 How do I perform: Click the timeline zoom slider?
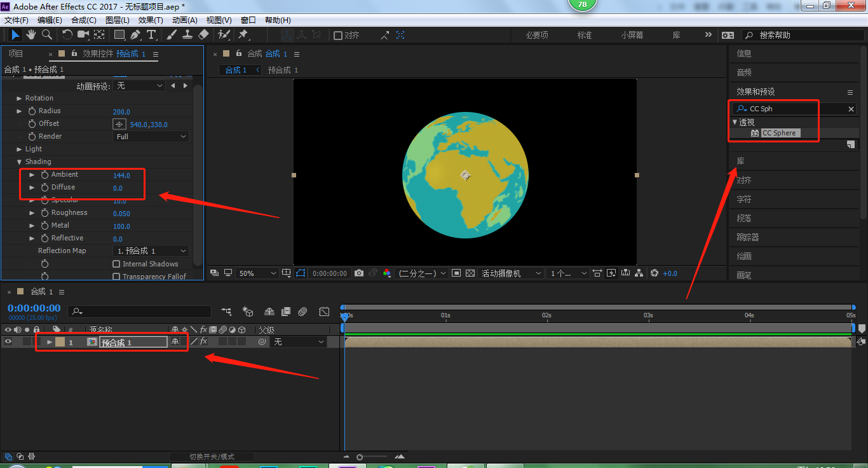point(360,457)
